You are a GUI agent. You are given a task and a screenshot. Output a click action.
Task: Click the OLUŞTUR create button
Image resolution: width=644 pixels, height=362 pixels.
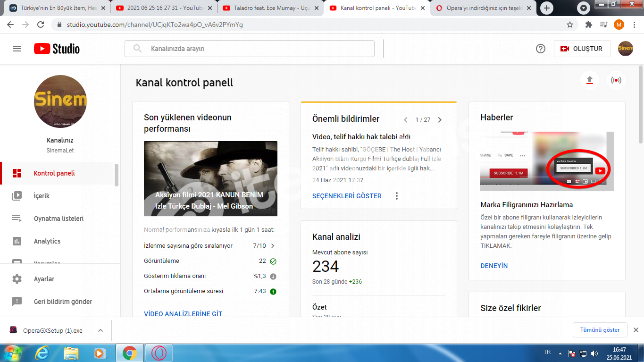(582, 49)
